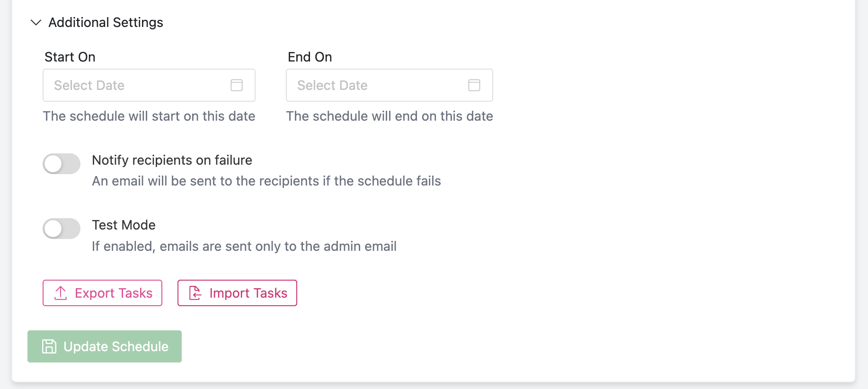868x389 pixels.
Task: Click the "schedule will start on this date" hint
Action: point(149,116)
